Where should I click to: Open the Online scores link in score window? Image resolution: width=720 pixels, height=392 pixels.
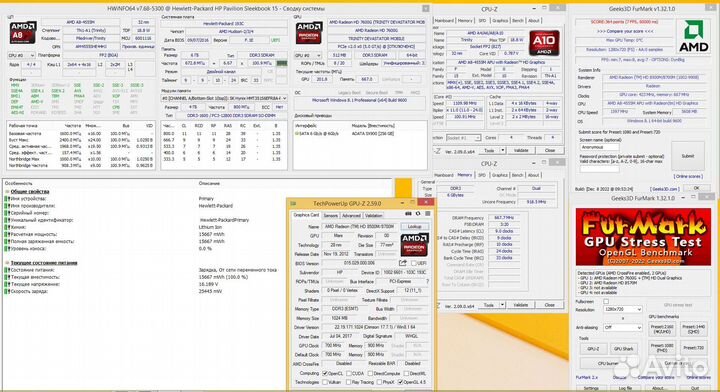pos(688,176)
